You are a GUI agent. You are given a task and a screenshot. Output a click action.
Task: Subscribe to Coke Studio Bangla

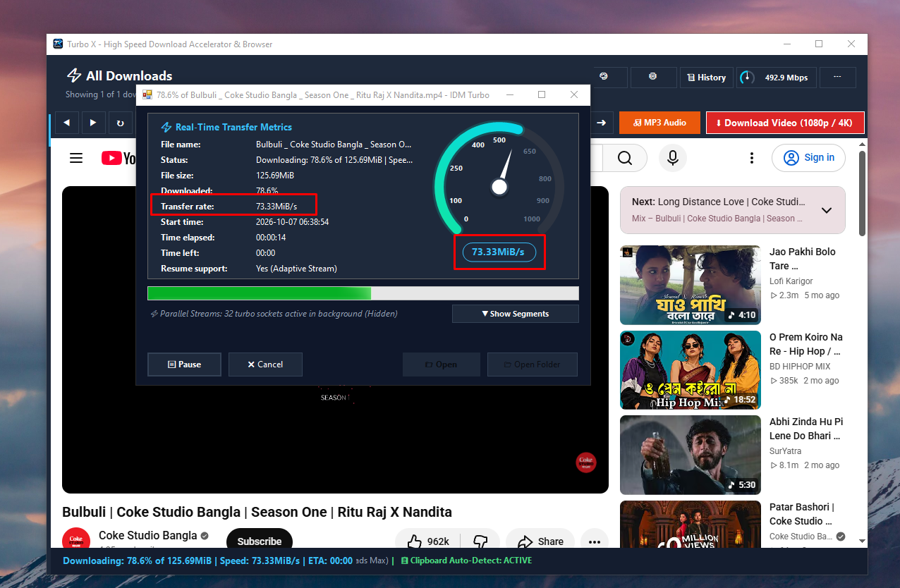click(259, 541)
